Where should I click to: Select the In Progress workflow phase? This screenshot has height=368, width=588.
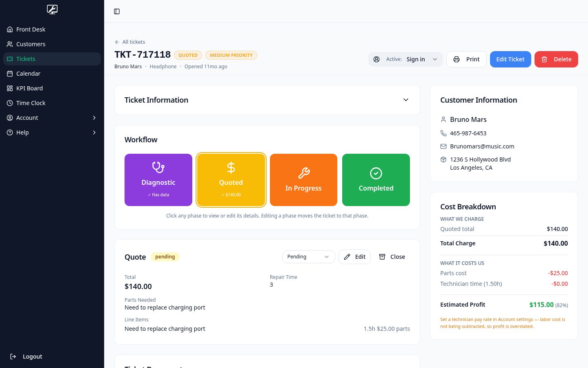(303, 180)
